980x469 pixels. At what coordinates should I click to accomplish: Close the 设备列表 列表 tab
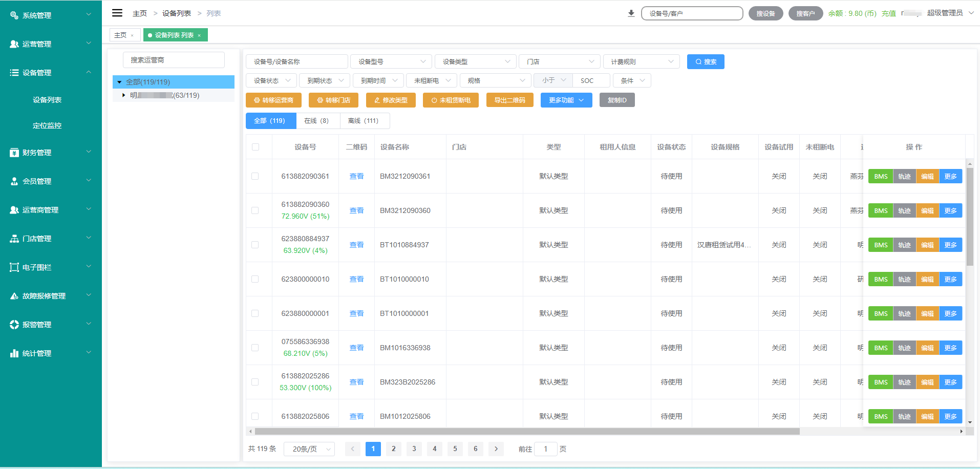tap(199, 35)
